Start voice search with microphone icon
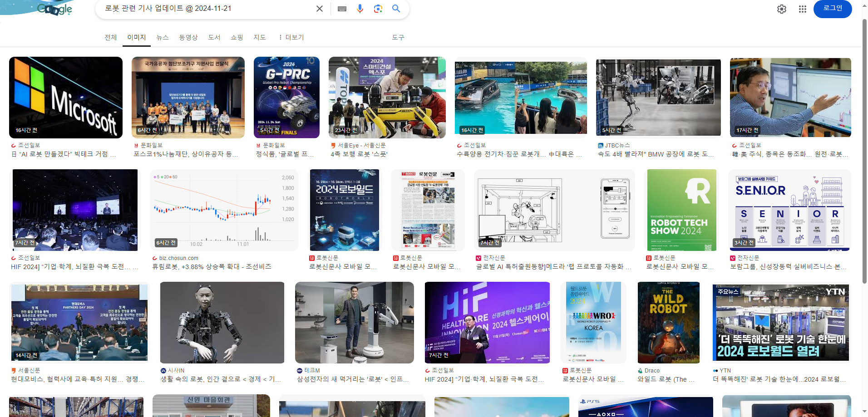The width and height of the screenshot is (868, 417). [360, 9]
